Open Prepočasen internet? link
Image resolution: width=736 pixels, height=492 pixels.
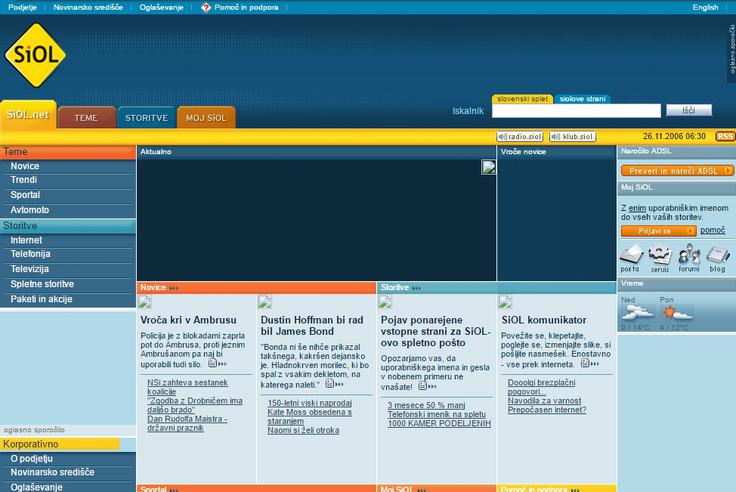pyautogui.click(x=547, y=410)
